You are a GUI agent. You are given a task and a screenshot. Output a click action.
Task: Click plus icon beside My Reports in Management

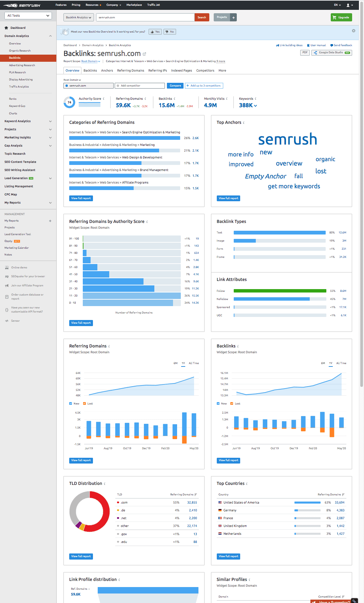click(50, 221)
